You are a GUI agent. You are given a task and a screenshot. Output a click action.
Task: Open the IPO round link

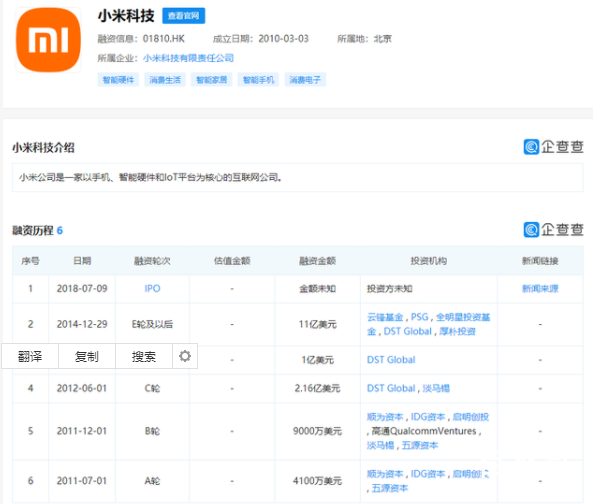tap(152, 288)
